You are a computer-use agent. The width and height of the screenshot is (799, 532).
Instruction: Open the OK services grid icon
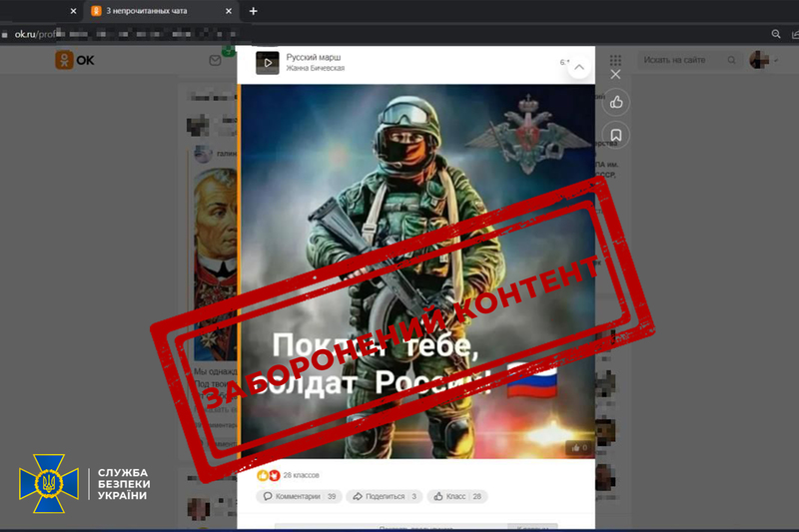click(x=615, y=61)
